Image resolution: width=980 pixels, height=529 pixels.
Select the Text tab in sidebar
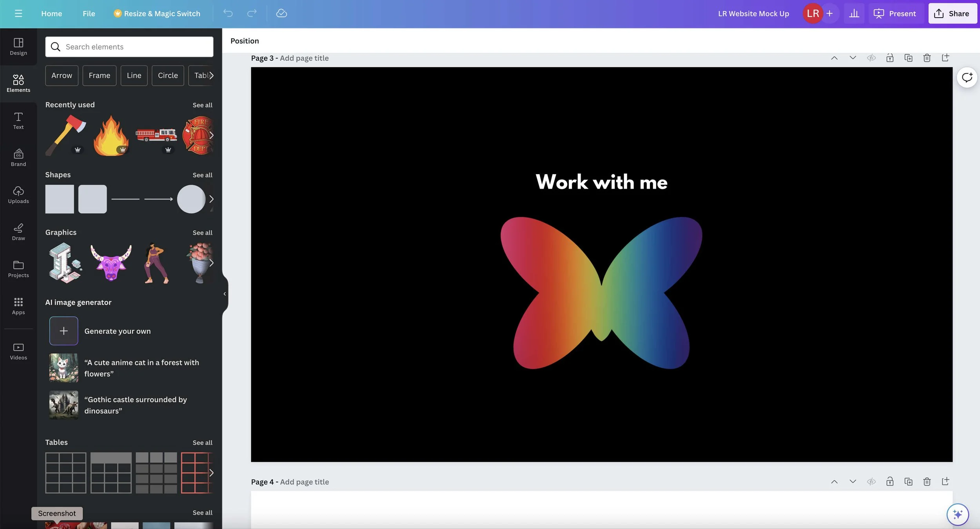coord(18,121)
